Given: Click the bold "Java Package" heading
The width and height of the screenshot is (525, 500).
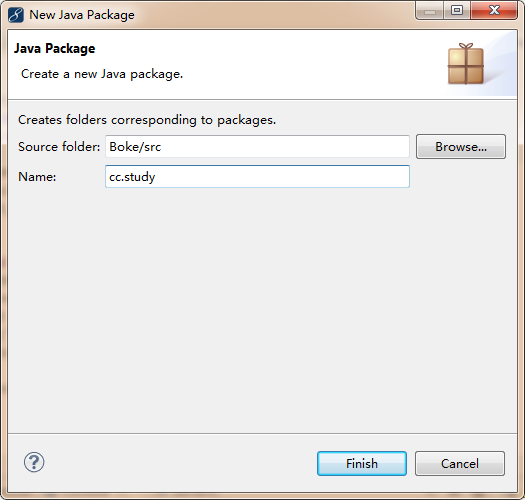Looking at the screenshot, I should pos(55,49).
